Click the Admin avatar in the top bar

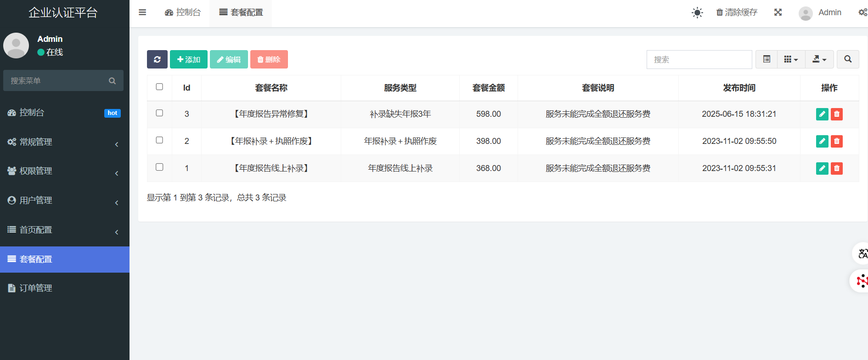806,13
